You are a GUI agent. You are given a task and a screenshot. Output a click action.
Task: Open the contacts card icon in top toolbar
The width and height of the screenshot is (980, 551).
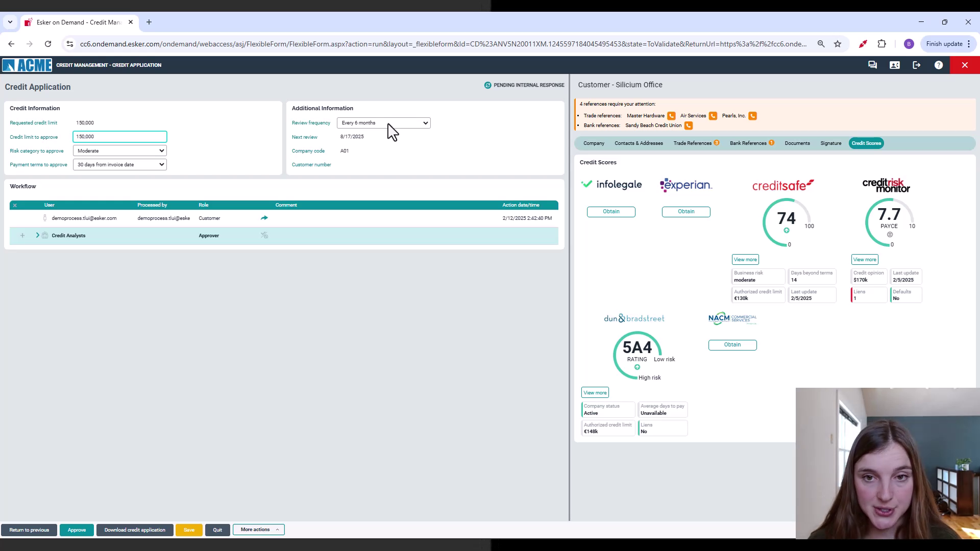tap(895, 65)
